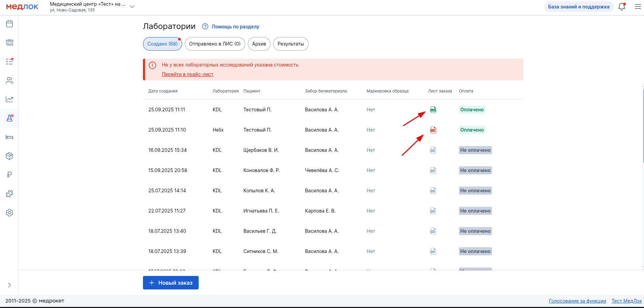The width and height of the screenshot is (644, 308).
Task: Click the ruble finance sidebar icon
Action: pos(9,175)
